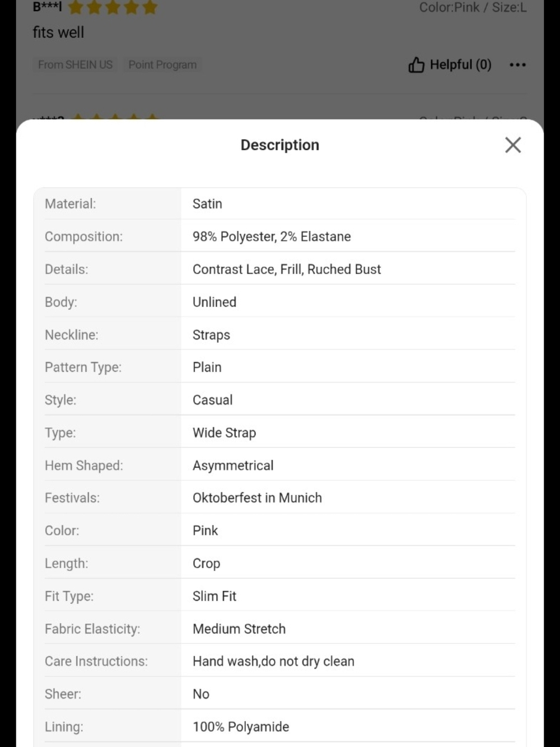Select the Point Program tag
Viewport: 560px width, 747px height.
(x=162, y=65)
